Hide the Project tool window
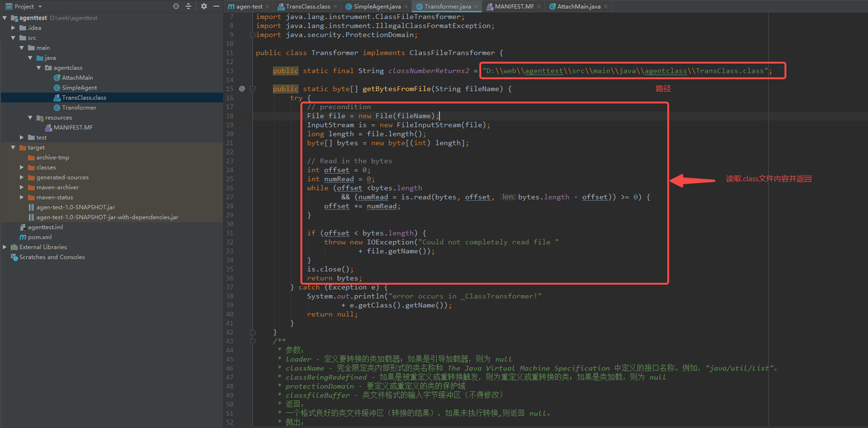The image size is (868, 428). pyautogui.click(x=216, y=6)
